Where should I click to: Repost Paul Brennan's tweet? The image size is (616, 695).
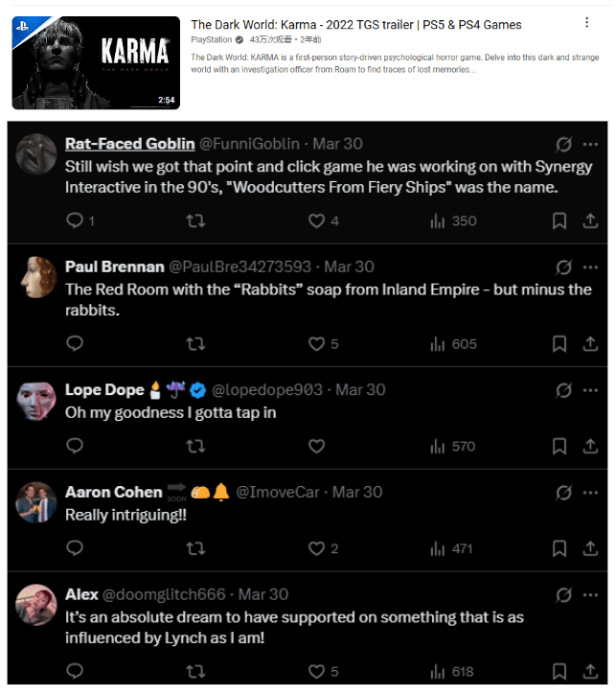(195, 344)
